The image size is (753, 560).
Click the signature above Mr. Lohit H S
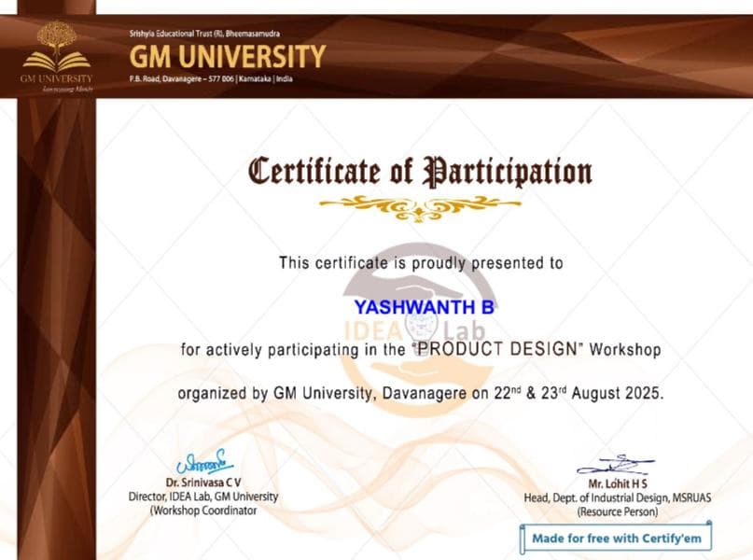[616, 465]
